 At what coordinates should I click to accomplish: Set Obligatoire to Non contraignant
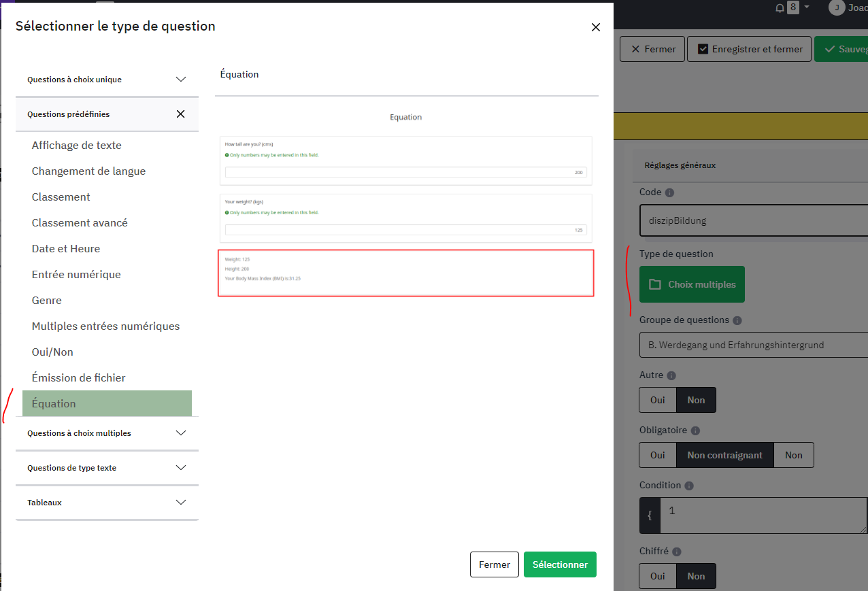coord(724,455)
